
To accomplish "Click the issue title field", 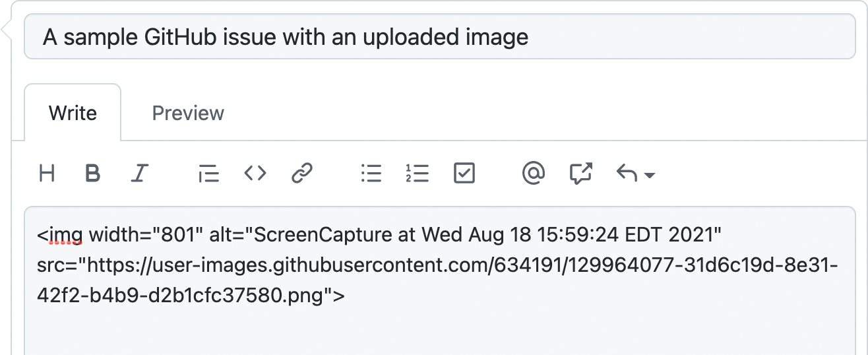I will [x=440, y=37].
